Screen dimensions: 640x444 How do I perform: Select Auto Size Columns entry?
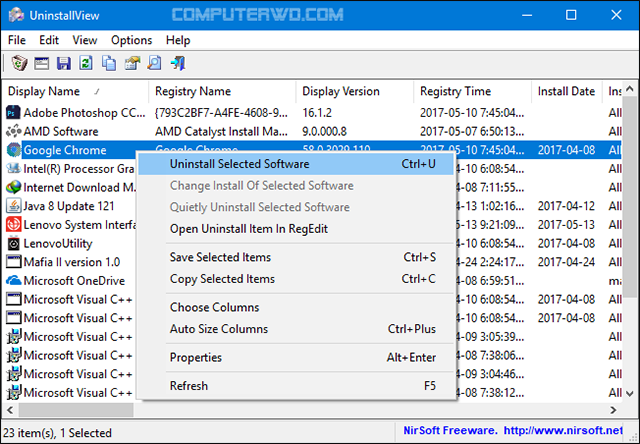[x=296, y=329]
